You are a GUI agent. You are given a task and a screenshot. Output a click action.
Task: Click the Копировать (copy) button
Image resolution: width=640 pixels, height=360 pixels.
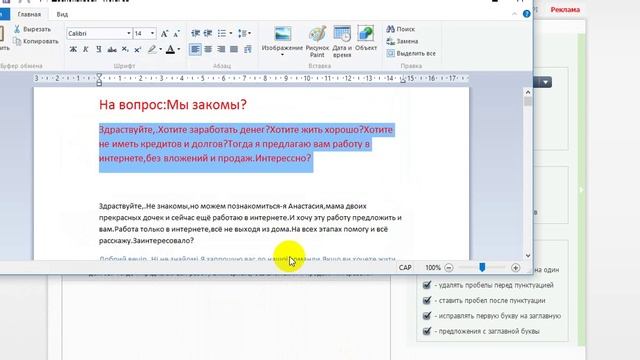click(36, 41)
